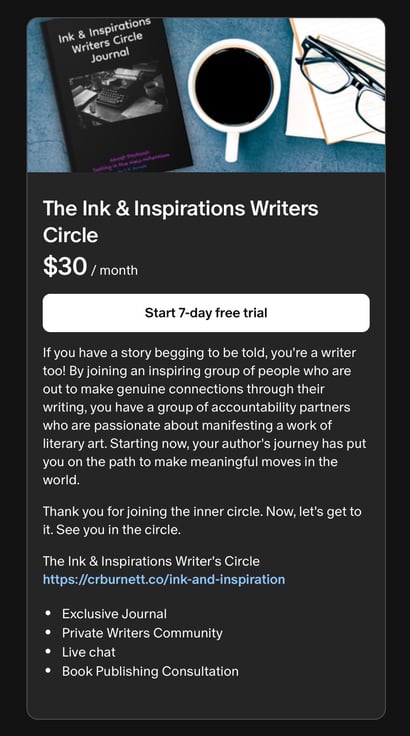
Task: Click the '/ month' billing period label
Action: 114,270
